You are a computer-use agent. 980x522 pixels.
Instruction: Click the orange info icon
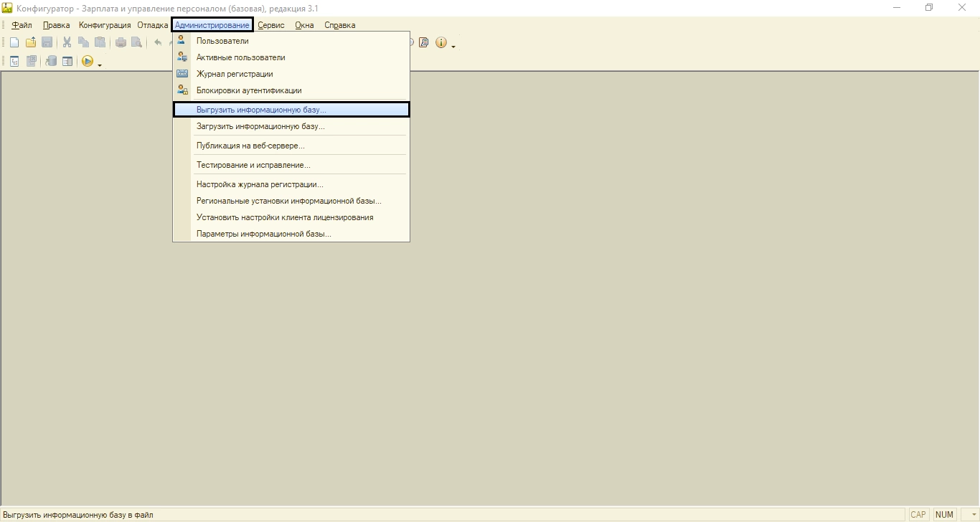click(x=441, y=43)
